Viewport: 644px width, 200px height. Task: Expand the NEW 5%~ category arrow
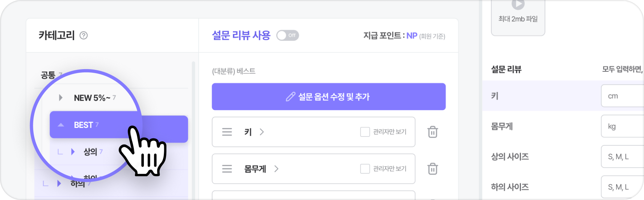coord(60,97)
